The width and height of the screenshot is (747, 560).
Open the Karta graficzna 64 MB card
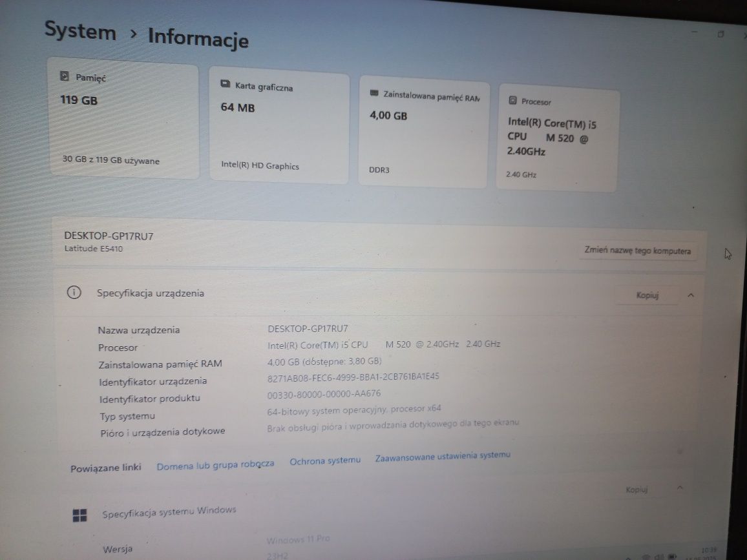(279, 125)
